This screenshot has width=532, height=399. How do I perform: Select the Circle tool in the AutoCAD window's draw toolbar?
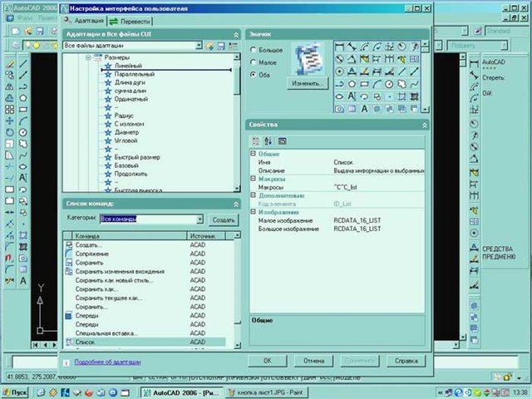tap(23, 132)
